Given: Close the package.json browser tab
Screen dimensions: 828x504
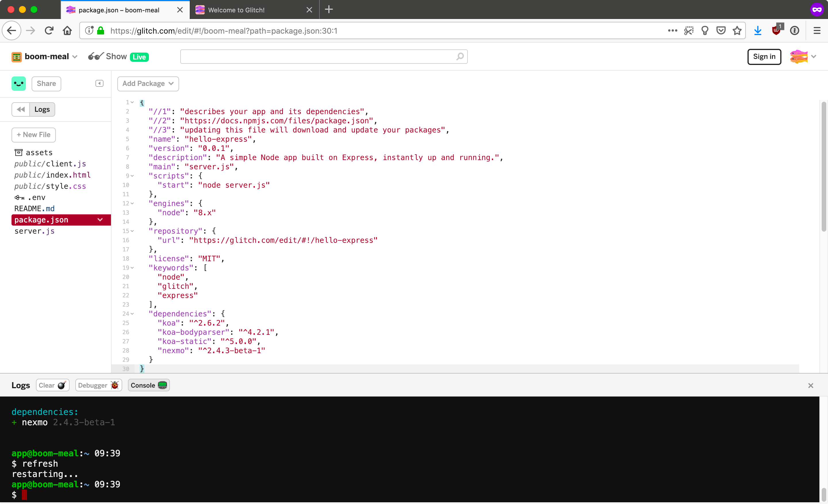Looking at the screenshot, I should 180,10.
